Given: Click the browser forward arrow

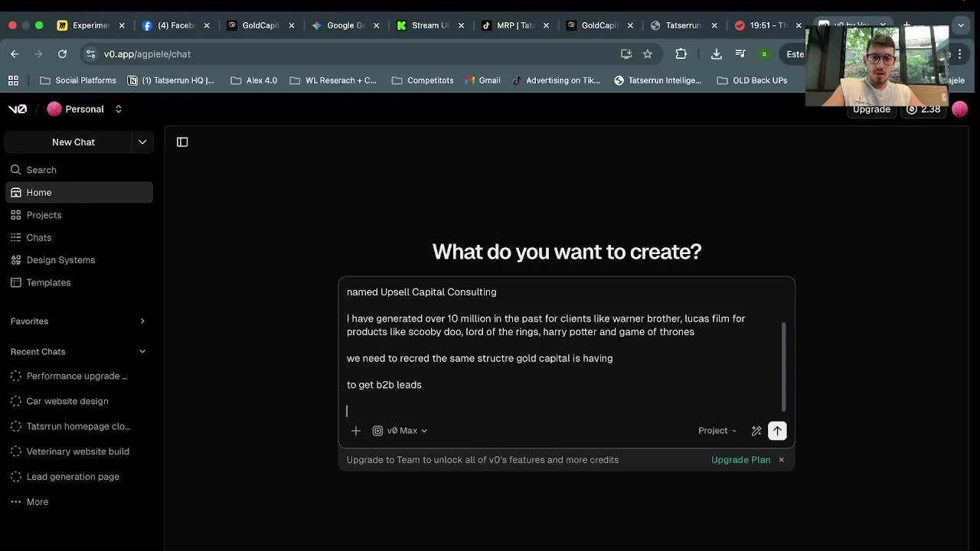Looking at the screenshot, I should [38, 54].
